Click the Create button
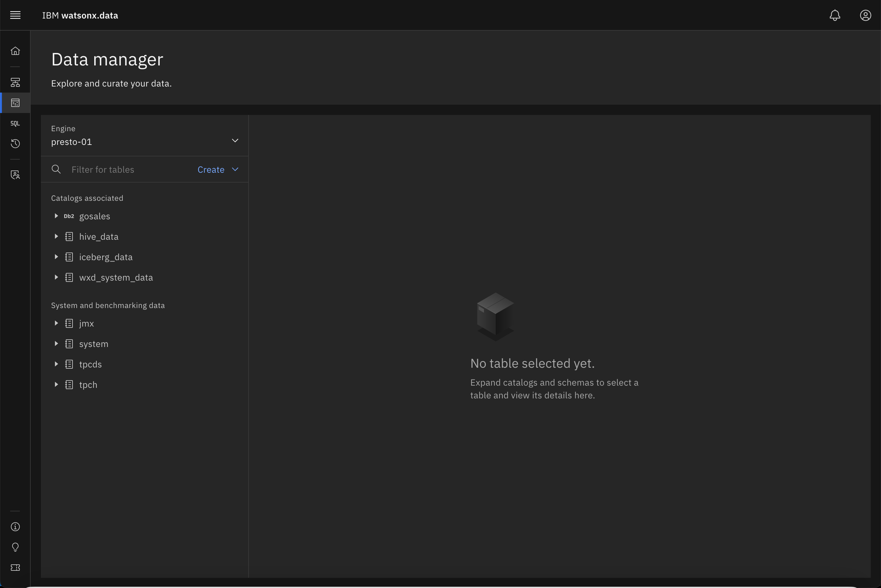This screenshot has width=881, height=588. tap(211, 169)
